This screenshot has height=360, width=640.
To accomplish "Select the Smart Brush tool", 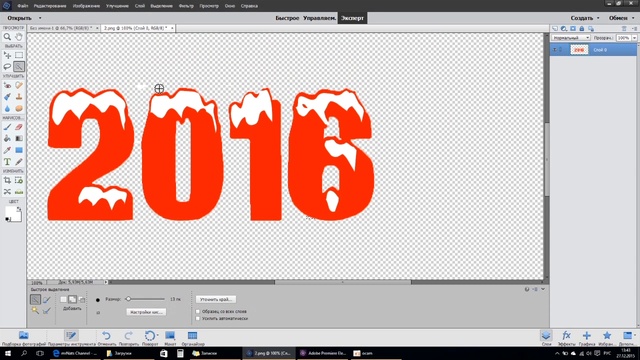I will coord(7,97).
